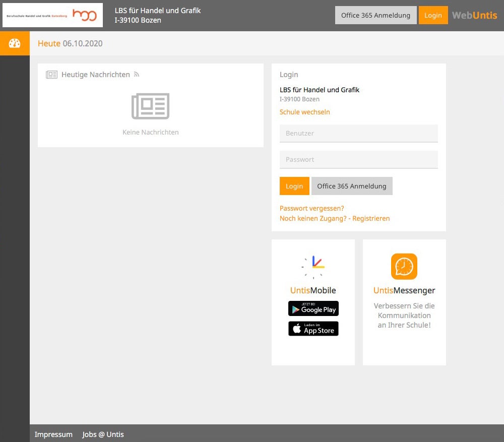The width and height of the screenshot is (504, 442).
Task: Click the dashboard gauge icon in sidebar
Action: (15, 43)
